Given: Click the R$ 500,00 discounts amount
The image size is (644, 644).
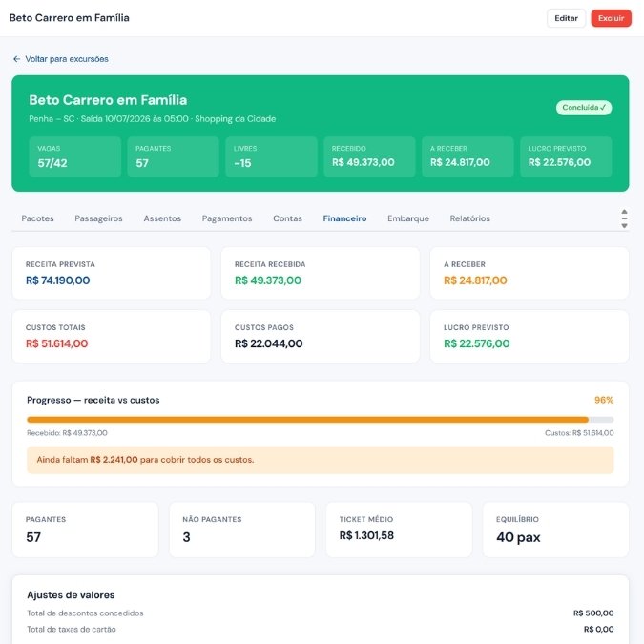Looking at the screenshot, I should tap(593, 613).
